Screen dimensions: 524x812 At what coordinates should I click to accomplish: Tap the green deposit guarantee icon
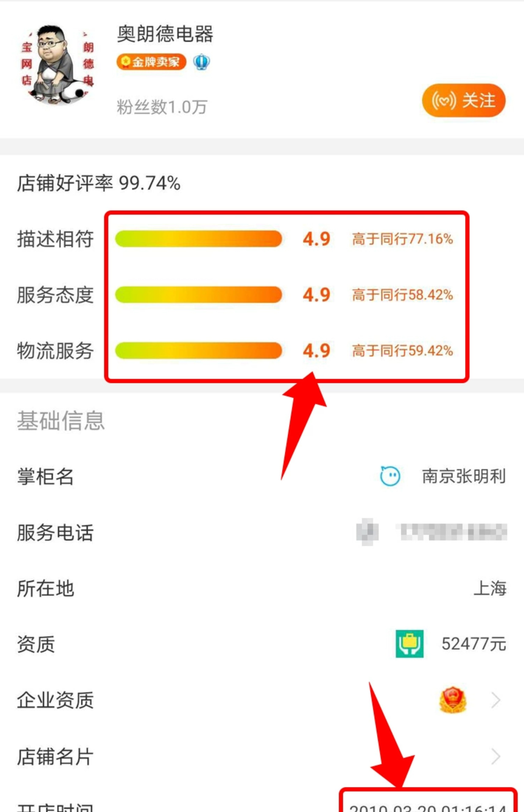[410, 644]
